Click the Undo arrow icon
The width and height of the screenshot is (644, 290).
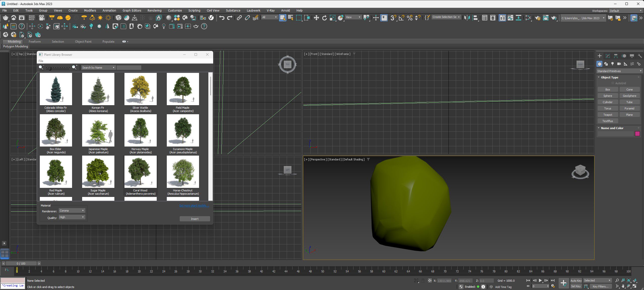221,18
